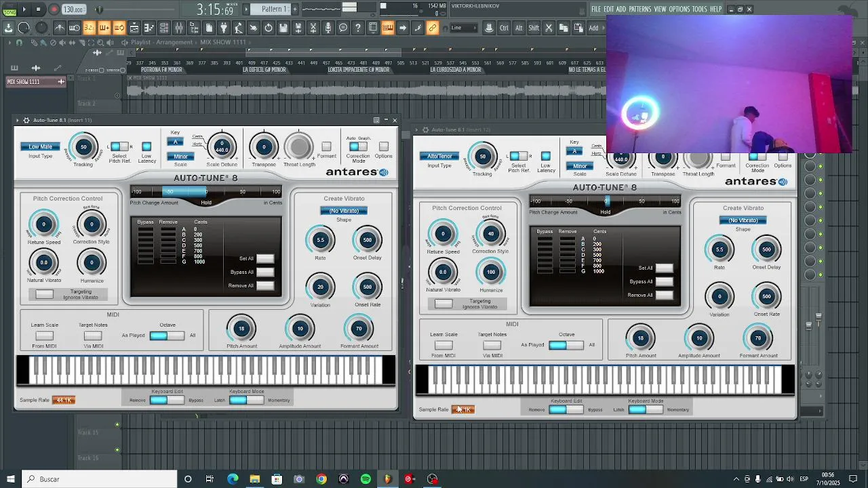The width and height of the screenshot is (868, 488).
Task: Open the (No Vibrato) shape dropdown in the left Auto-Tune
Action: point(344,211)
